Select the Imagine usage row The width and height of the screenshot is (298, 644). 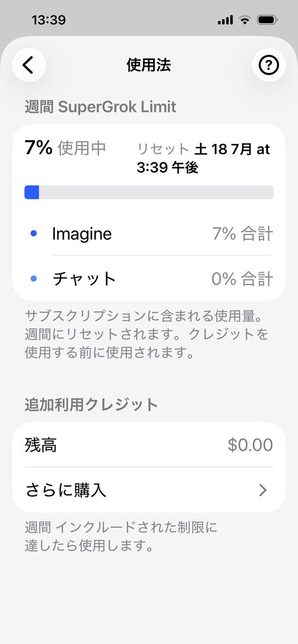tap(148, 234)
